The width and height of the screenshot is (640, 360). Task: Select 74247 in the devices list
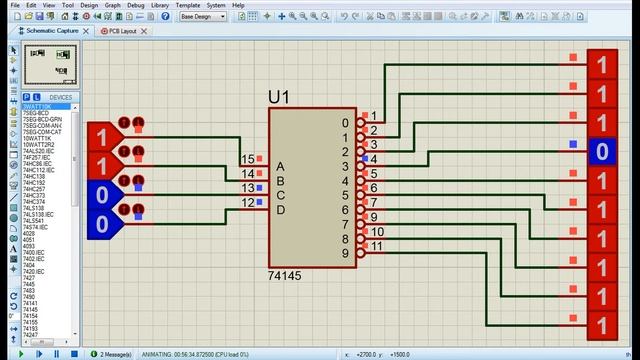point(30,335)
